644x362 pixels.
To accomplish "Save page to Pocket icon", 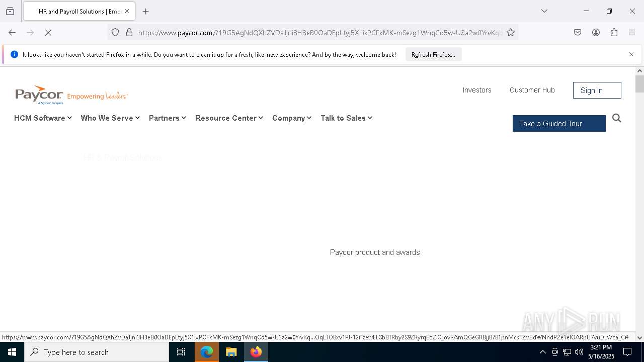I will point(578,33).
